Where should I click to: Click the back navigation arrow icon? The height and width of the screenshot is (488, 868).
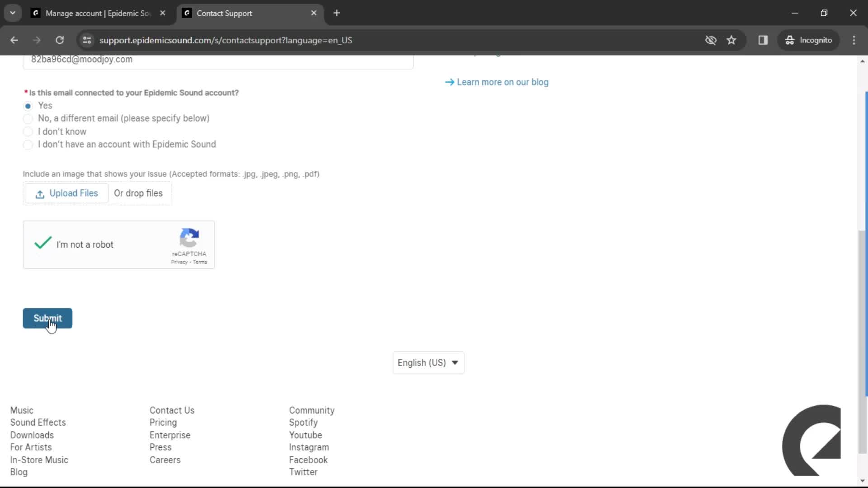14,40
